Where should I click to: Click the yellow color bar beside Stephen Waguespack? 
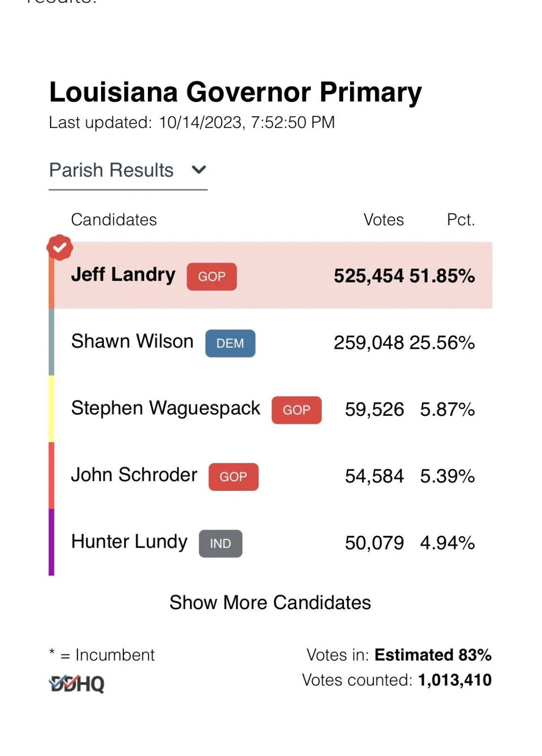point(52,409)
